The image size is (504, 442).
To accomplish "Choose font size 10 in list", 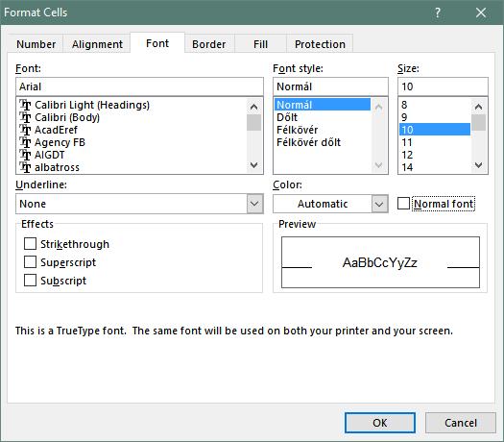I will 435,130.
